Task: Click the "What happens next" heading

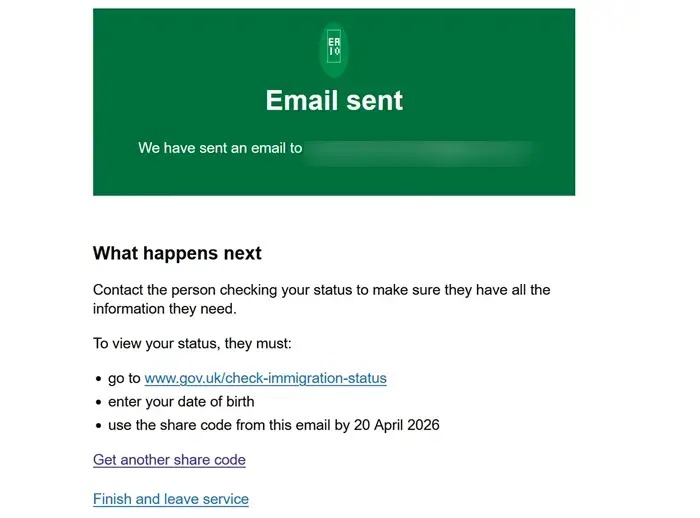Action: [177, 253]
